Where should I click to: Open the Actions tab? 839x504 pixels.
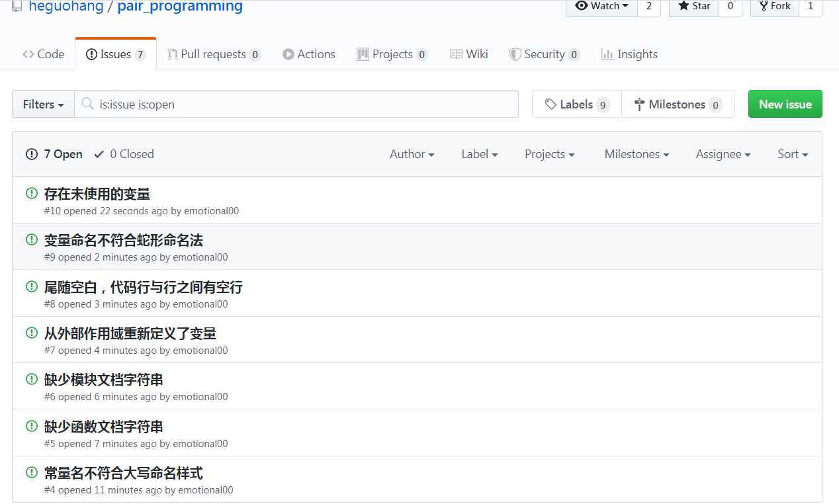pyautogui.click(x=309, y=54)
